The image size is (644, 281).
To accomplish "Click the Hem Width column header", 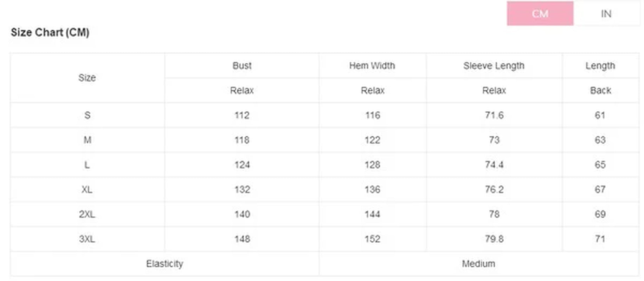I will coord(372,66).
